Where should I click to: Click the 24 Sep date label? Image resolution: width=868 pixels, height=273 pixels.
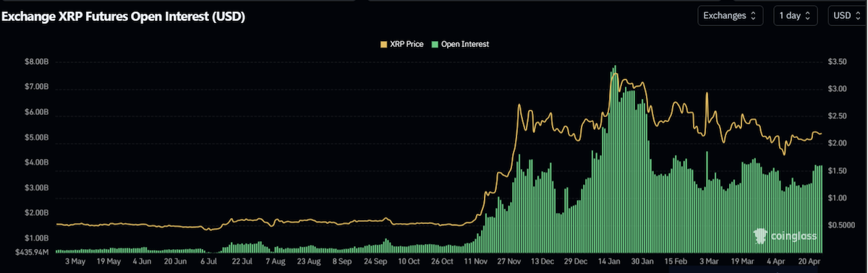point(376,261)
